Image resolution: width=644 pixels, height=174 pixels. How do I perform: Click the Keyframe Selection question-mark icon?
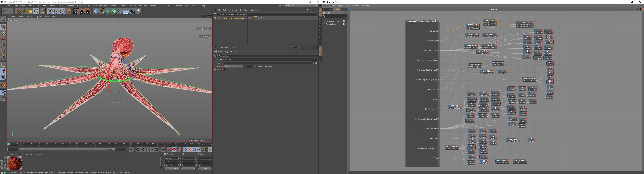coord(179,150)
